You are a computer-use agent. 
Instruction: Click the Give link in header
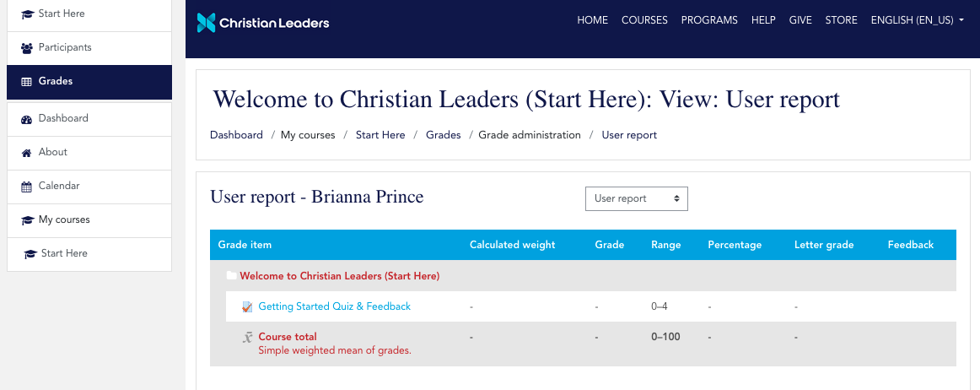pos(800,20)
